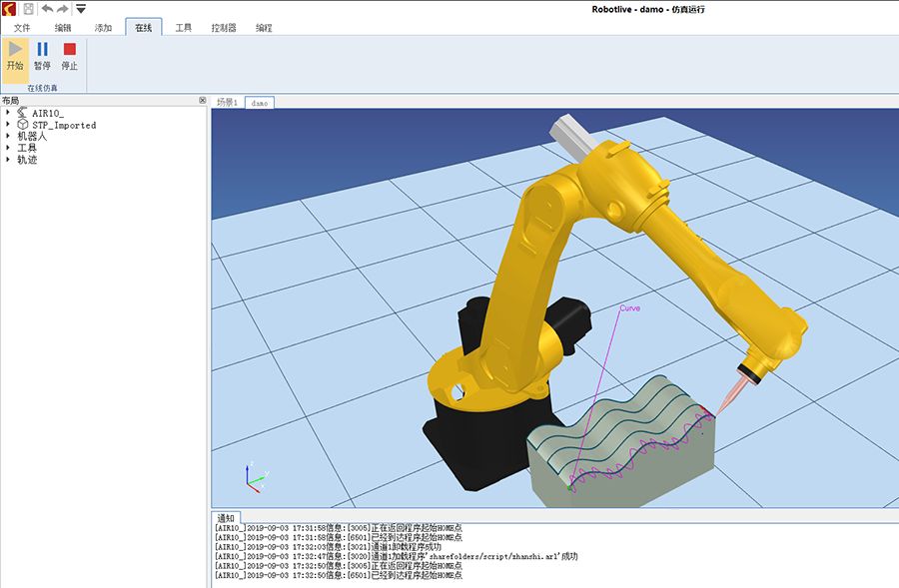Viewport: 899px width, 588px height.
Task: Start the online simulation with 开始
Action: point(15,54)
